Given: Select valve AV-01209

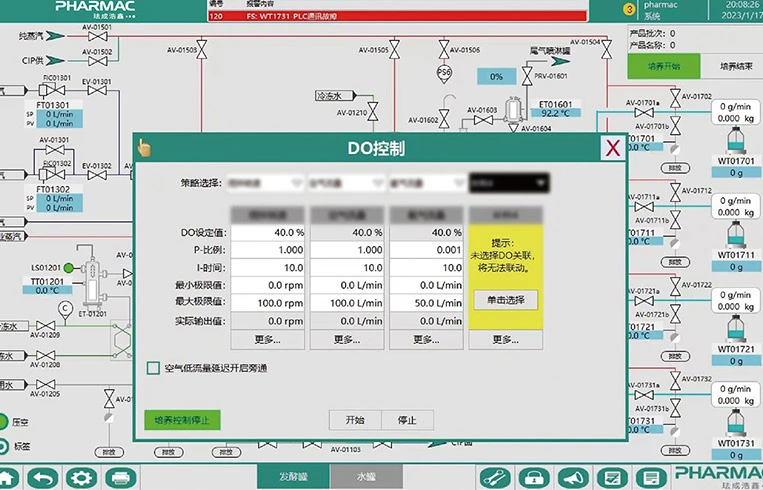Looking at the screenshot, I should [x=45, y=326].
